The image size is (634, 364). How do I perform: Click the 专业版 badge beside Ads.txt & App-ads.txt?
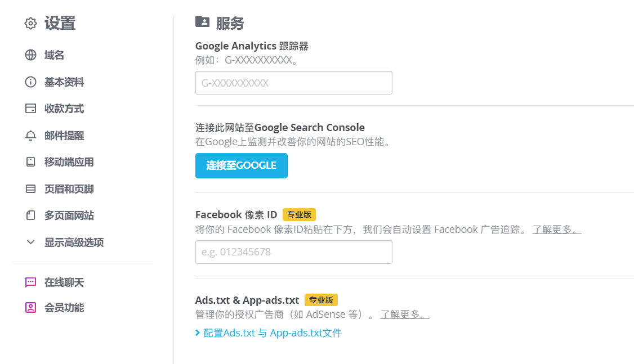(321, 300)
